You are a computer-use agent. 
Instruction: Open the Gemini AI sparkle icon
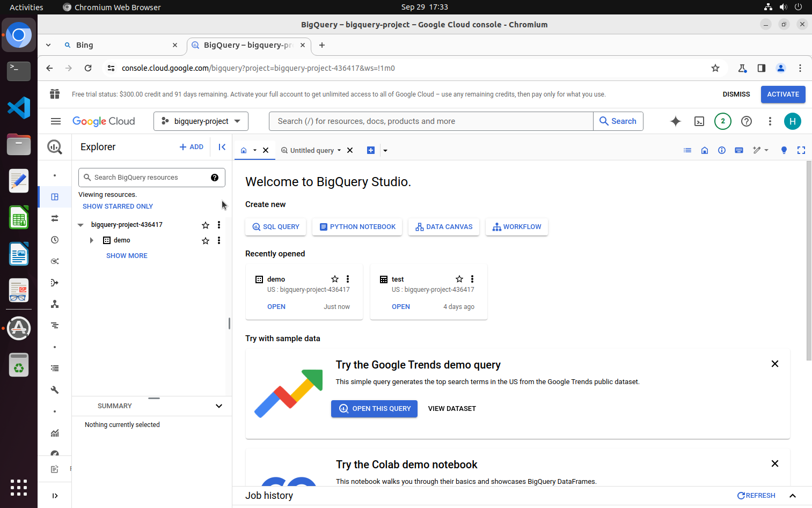675,121
